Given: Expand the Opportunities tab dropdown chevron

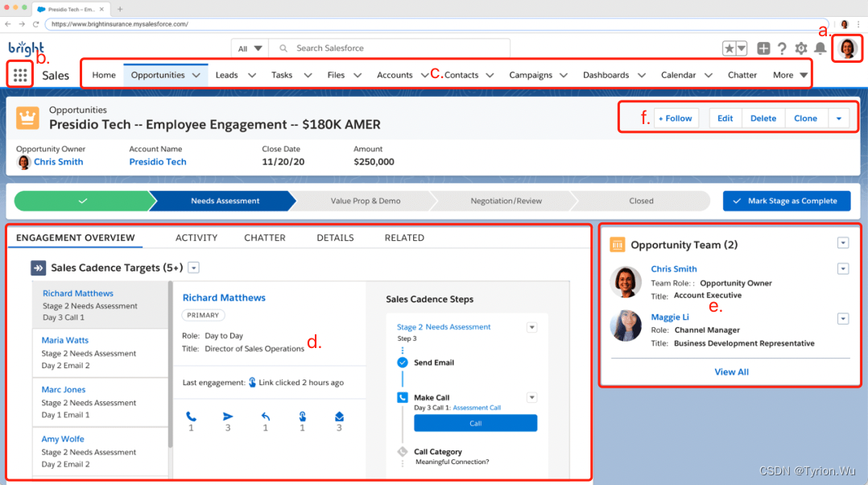Looking at the screenshot, I should click(x=196, y=75).
